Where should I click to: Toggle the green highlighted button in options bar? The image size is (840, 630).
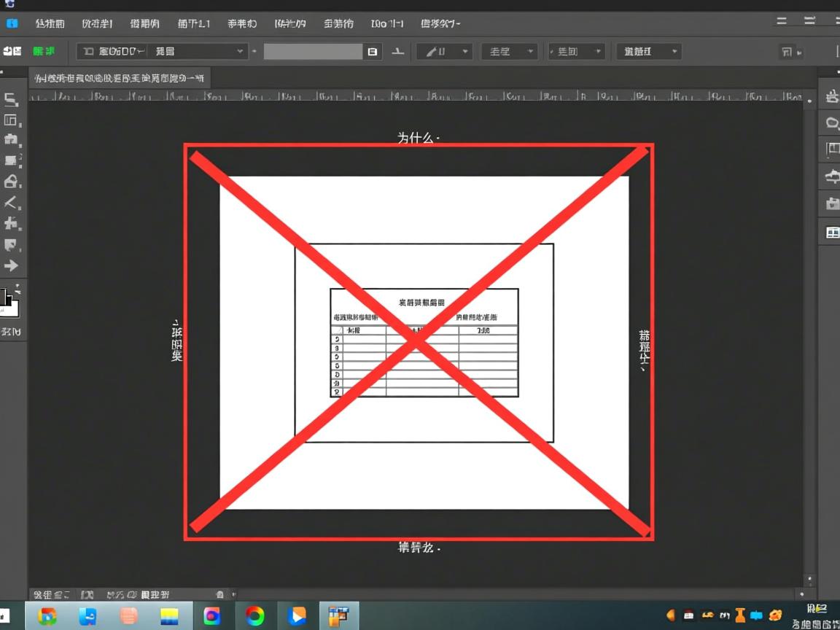click(43, 51)
